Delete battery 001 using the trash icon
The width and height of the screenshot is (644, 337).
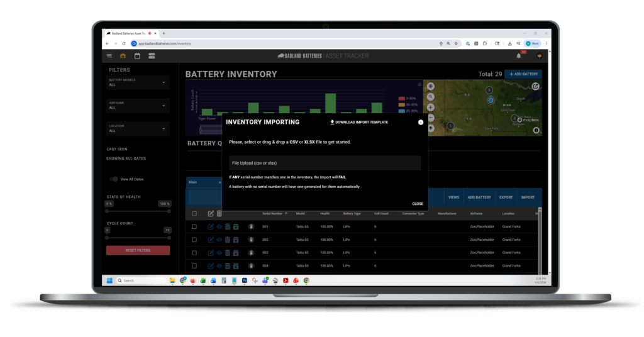(x=228, y=226)
